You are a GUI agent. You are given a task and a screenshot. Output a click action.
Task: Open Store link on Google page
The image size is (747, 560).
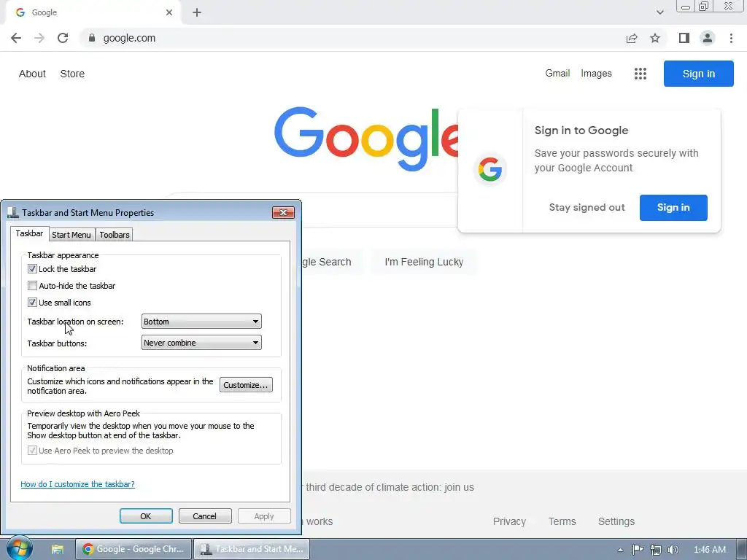point(72,74)
